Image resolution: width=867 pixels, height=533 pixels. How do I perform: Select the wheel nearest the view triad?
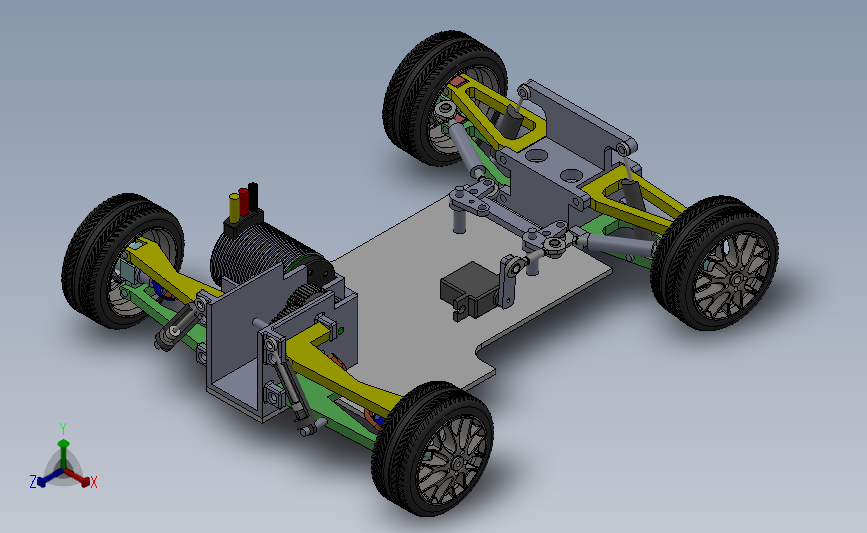click(x=122, y=261)
